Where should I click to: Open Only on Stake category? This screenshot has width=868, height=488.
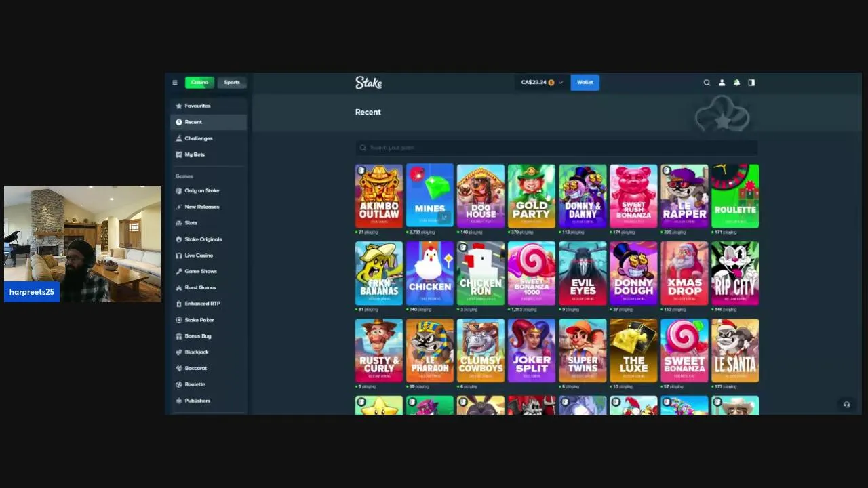[x=208, y=190]
